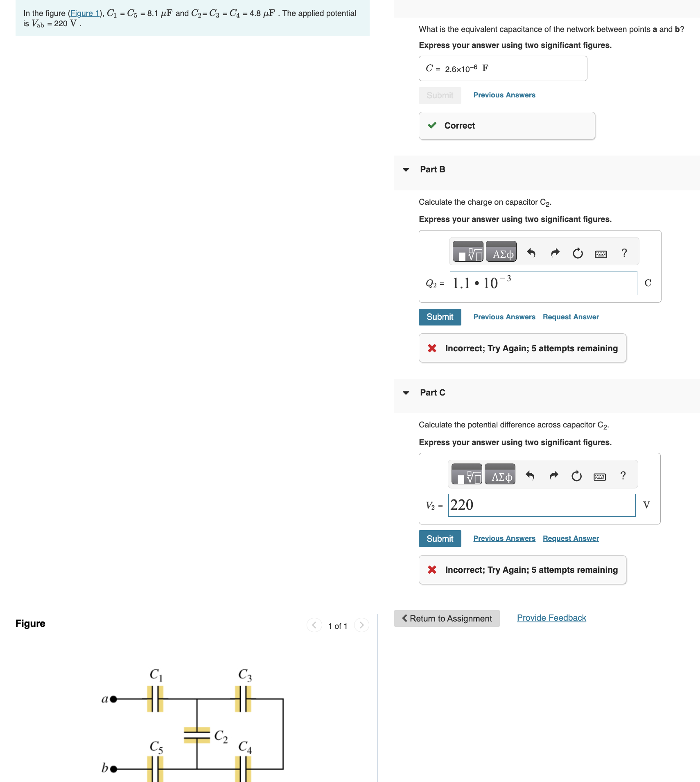Image resolution: width=700 pixels, height=782 pixels.
Task: Click the help question mark in Part C editor
Action: tap(623, 475)
